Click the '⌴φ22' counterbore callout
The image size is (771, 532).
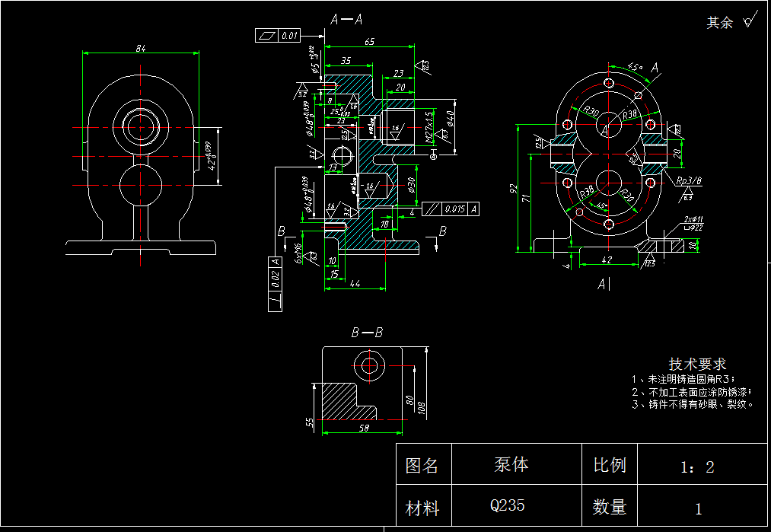coord(693,227)
